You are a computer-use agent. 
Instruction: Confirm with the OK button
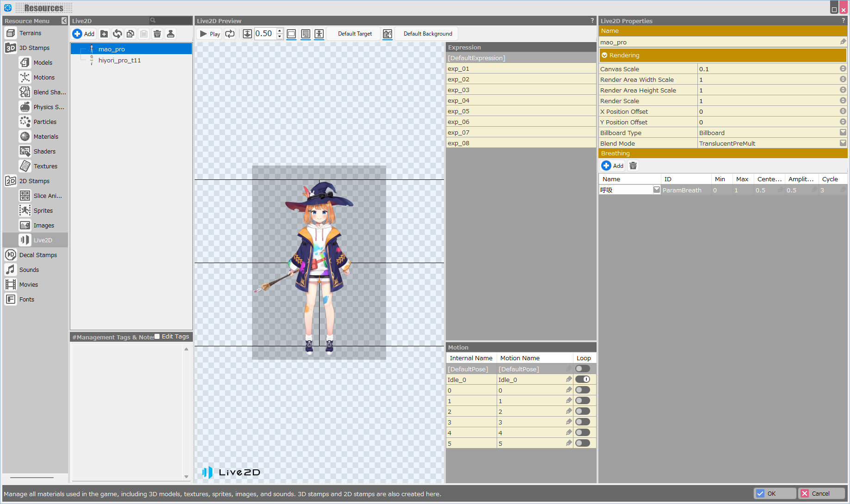click(775, 493)
